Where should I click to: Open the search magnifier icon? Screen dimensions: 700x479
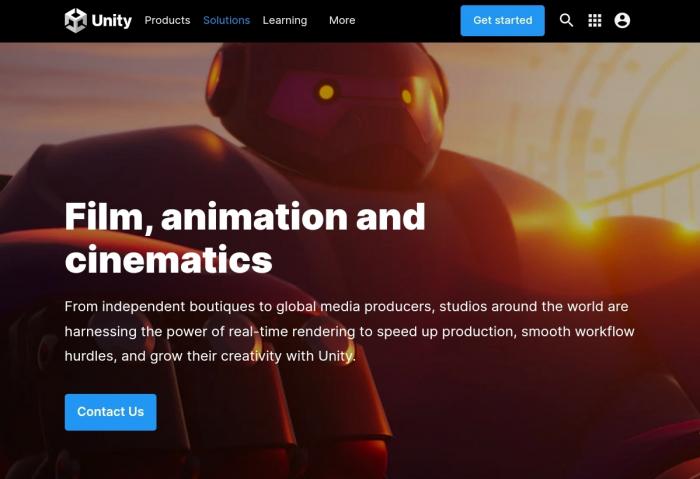pos(566,20)
